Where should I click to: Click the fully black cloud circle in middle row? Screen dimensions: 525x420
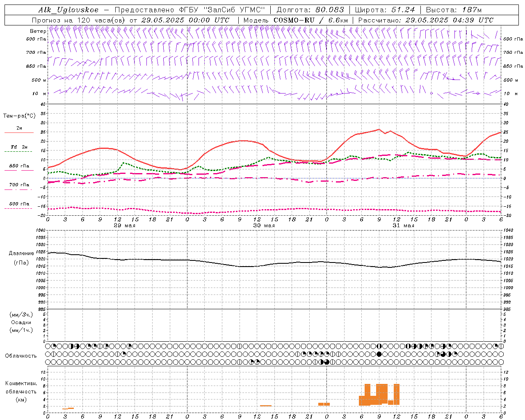click(379, 354)
